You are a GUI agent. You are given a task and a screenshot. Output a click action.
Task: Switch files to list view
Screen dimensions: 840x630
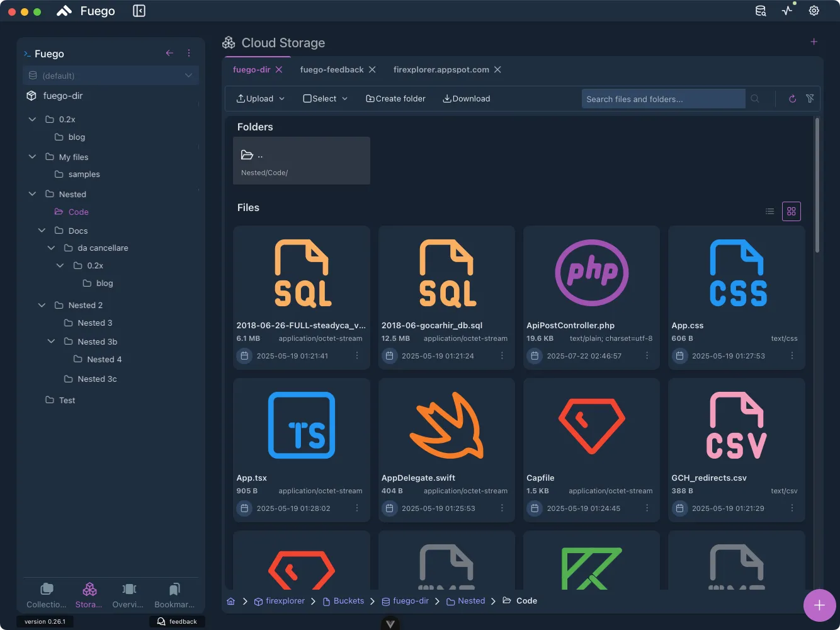(x=769, y=211)
